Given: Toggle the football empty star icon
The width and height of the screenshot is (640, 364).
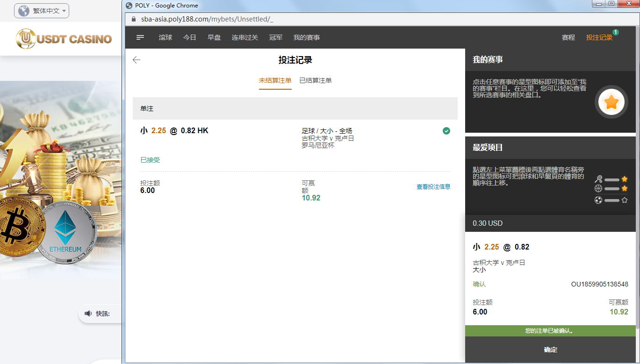Looking at the screenshot, I should [624, 200].
